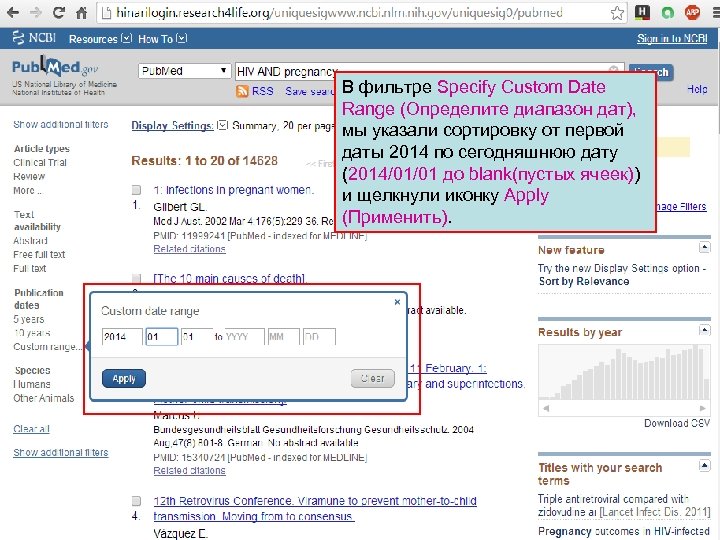Bookmark page with the star icon
The image size is (720, 540).
pyautogui.click(x=617, y=13)
